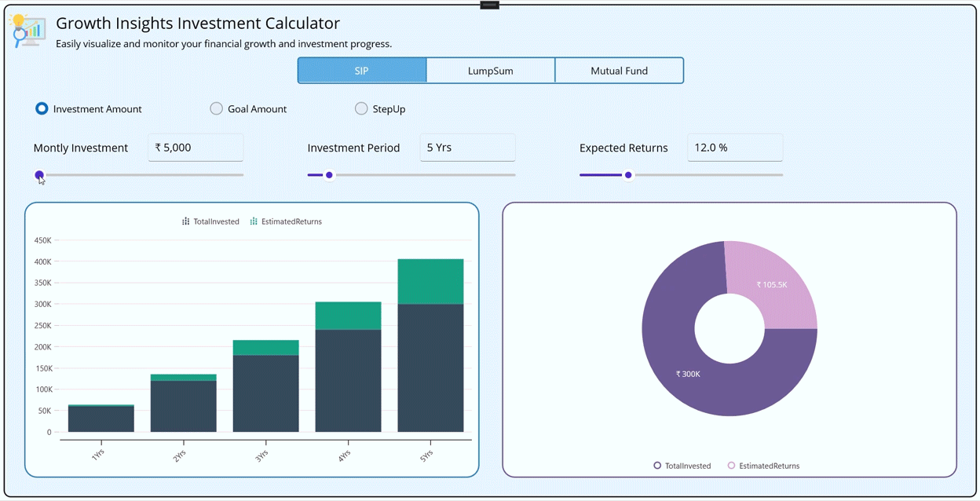Viewport: 980px width, 501px height.
Task: Toggle TotalInvested legend icon in bar chart
Action: tap(186, 221)
